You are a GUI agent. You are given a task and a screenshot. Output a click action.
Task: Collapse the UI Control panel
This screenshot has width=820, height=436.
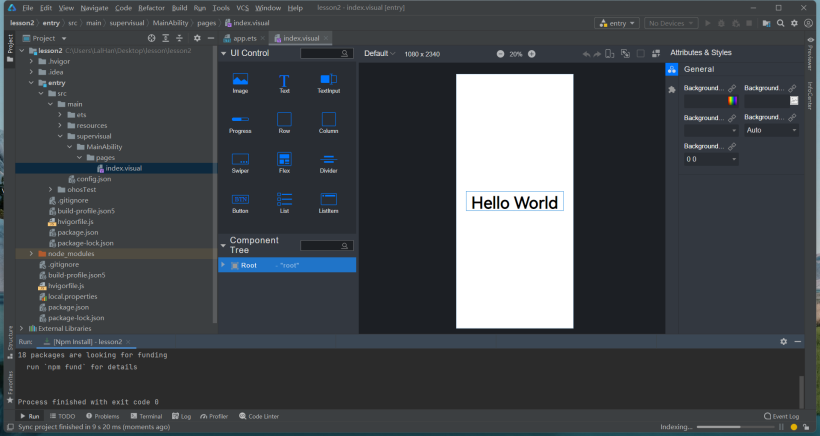(223, 53)
